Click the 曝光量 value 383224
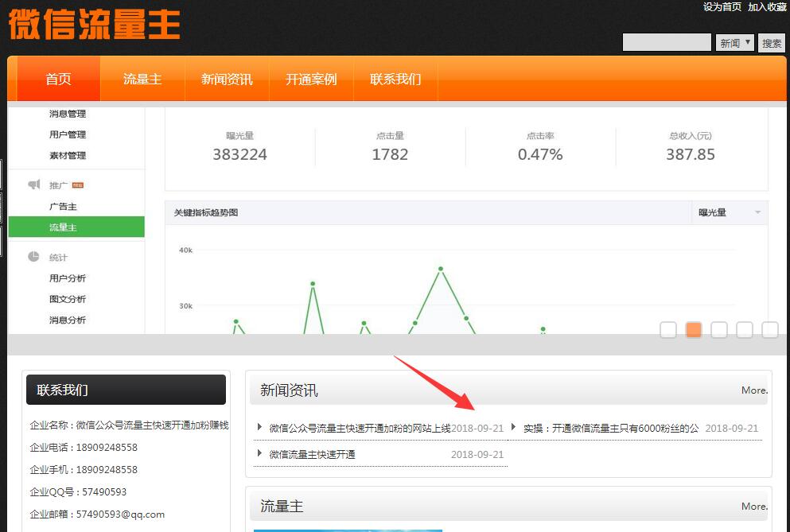Screen dimensions: 790x532 click(239, 154)
